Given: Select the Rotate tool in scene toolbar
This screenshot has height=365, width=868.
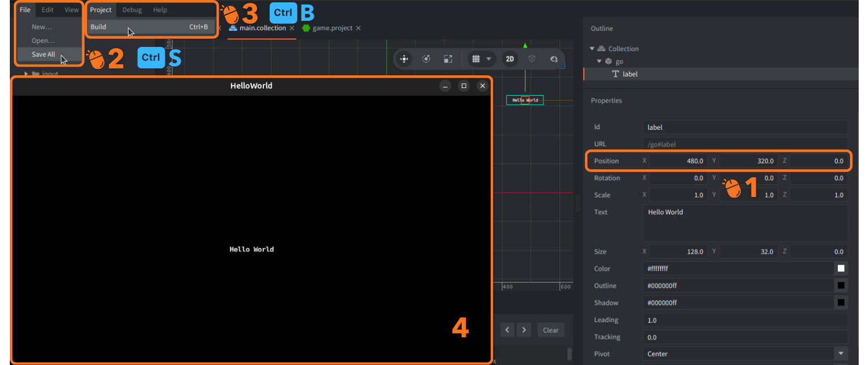Looking at the screenshot, I should coord(426,59).
